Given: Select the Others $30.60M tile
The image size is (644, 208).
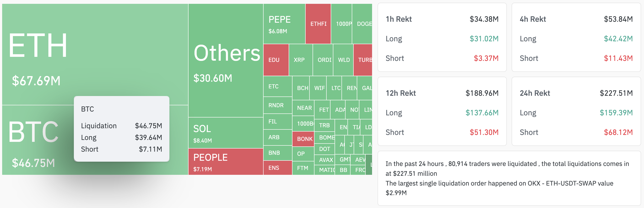Looking at the screenshot, I should click(226, 60).
